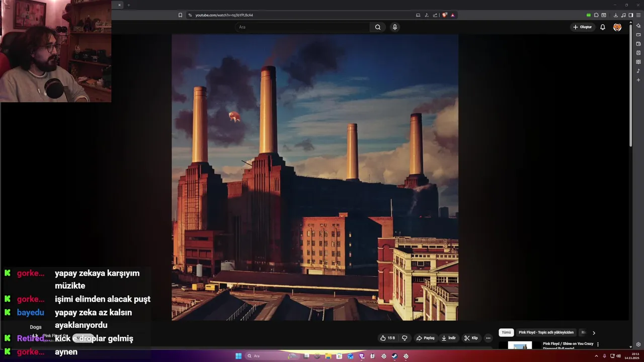Toggle the browser sidebar panel
644x362 pixels.
(x=631, y=15)
